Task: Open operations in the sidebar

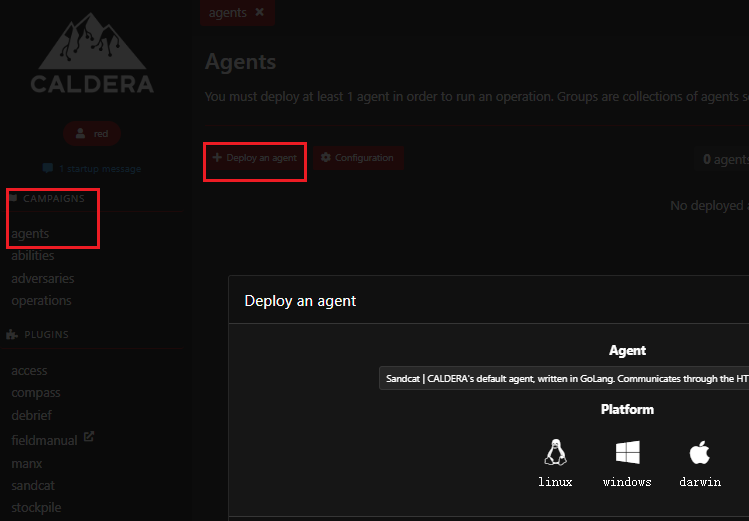Action: (41, 300)
